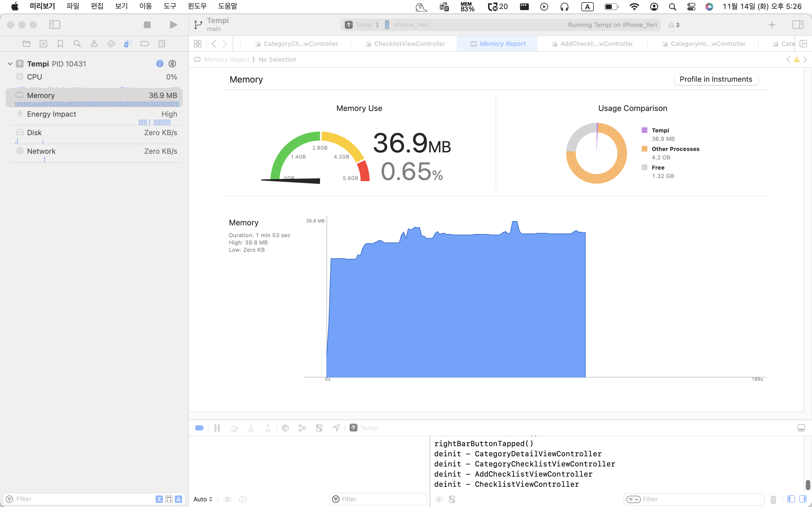Open the Breakpoint navigator icon
The height and width of the screenshot is (507, 812).
click(x=145, y=44)
